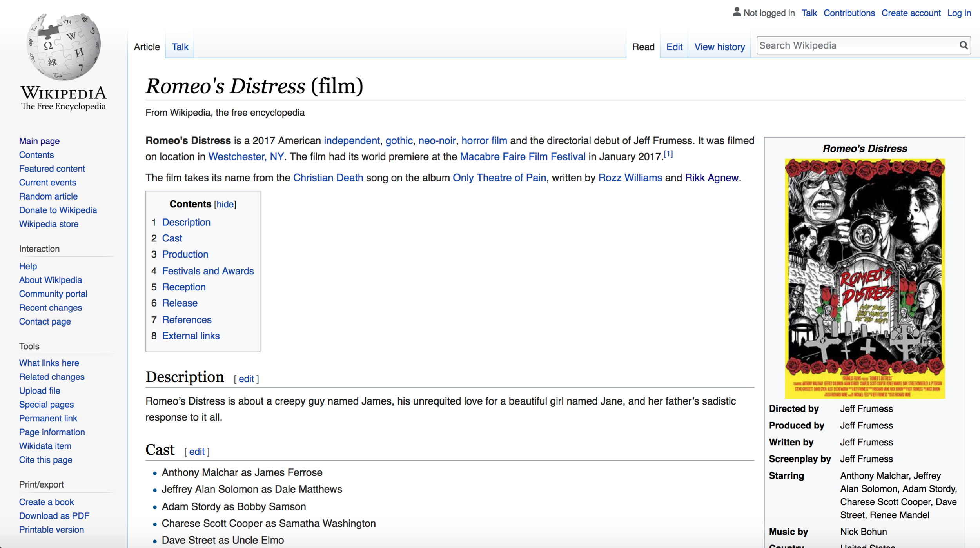Hide the Contents box

pos(225,204)
